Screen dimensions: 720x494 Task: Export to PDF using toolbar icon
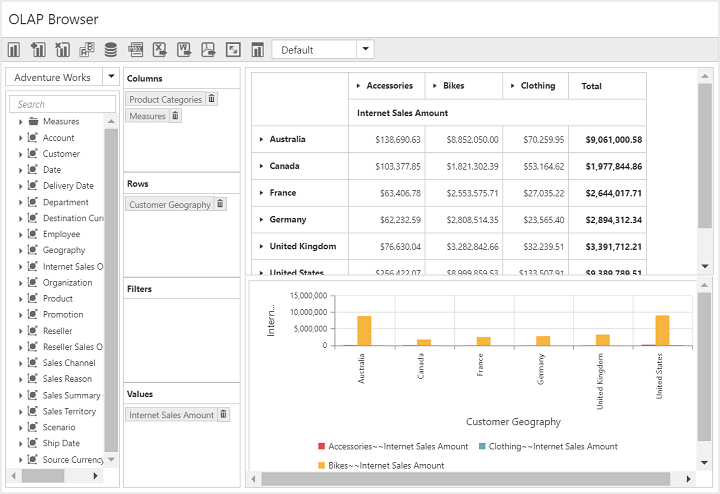click(208, 50)
